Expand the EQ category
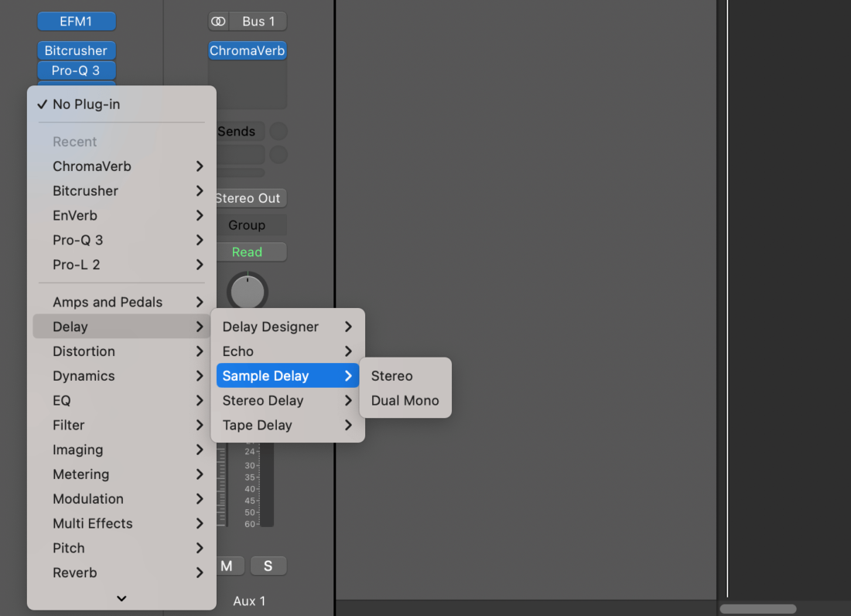 (x=121, y=401)
